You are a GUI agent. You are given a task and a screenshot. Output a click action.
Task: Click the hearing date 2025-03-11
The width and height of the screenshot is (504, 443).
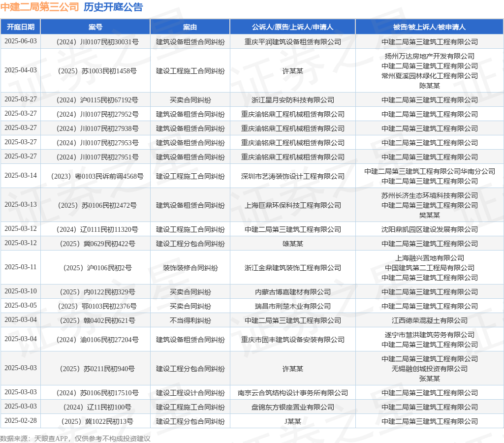click(x=21, y=267)
